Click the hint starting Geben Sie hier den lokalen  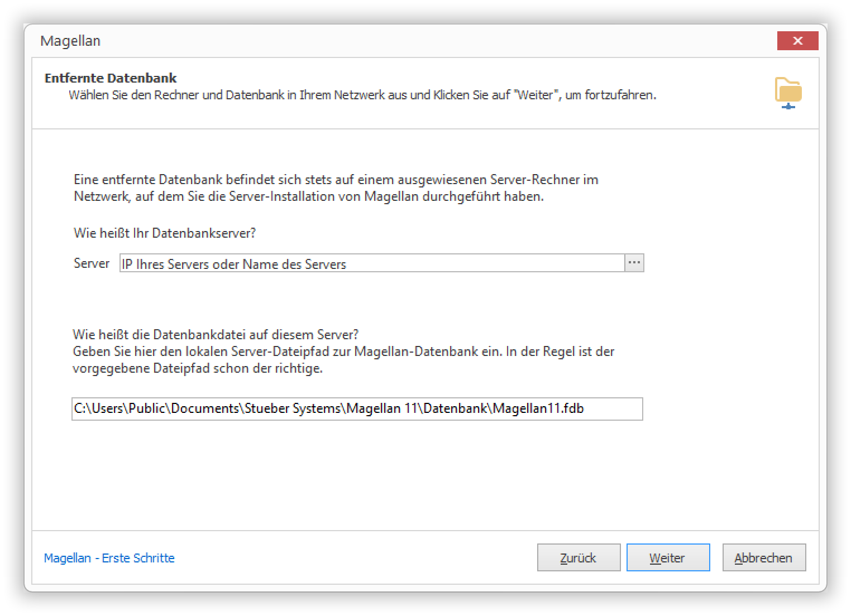click(x=343, y=352)
